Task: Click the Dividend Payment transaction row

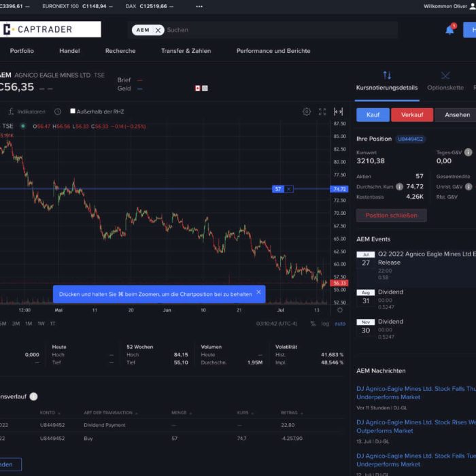Action: (x=171, y=425)
